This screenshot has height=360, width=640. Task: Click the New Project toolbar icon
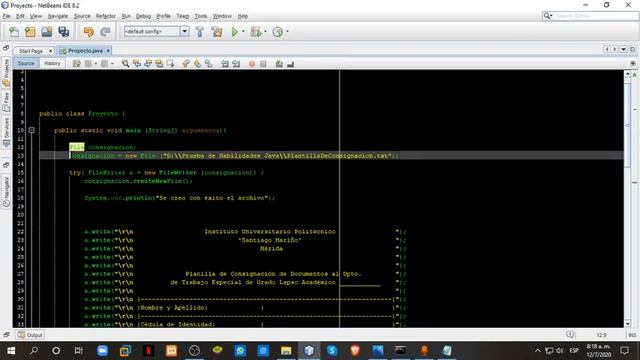pyautogui.click(x=30, y=32)
